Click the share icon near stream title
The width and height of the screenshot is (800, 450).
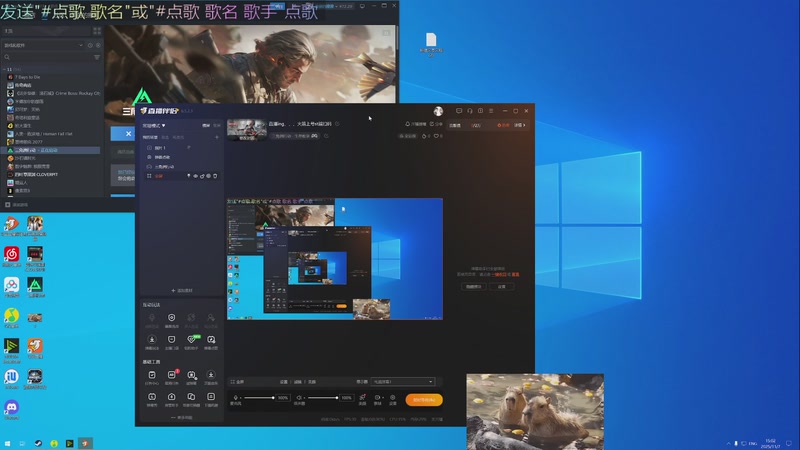(x=432, y=123)
